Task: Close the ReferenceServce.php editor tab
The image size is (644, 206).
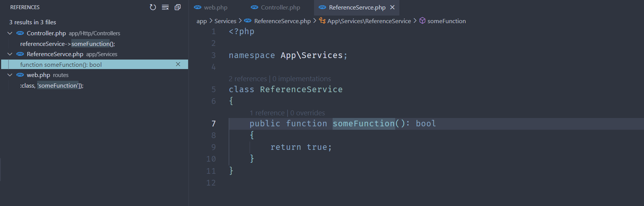Action: 393,7
